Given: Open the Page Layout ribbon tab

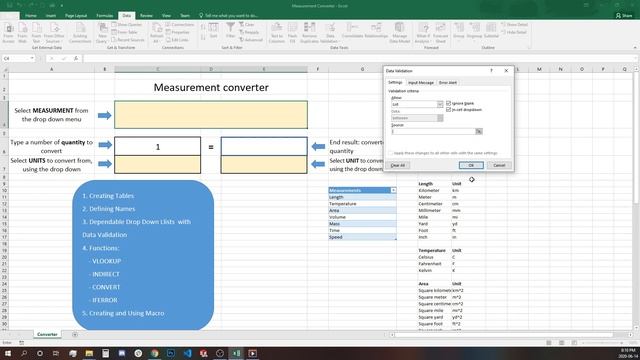Looking at the screenshot, I should tap(76, 16).
